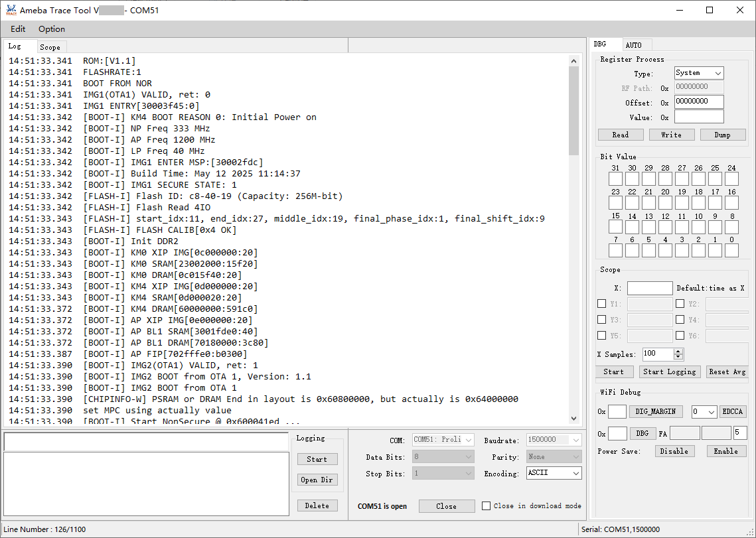Viewport: 756px width, 538px height.
Task: Click the register Offset input field
Action: coord(698,102)
